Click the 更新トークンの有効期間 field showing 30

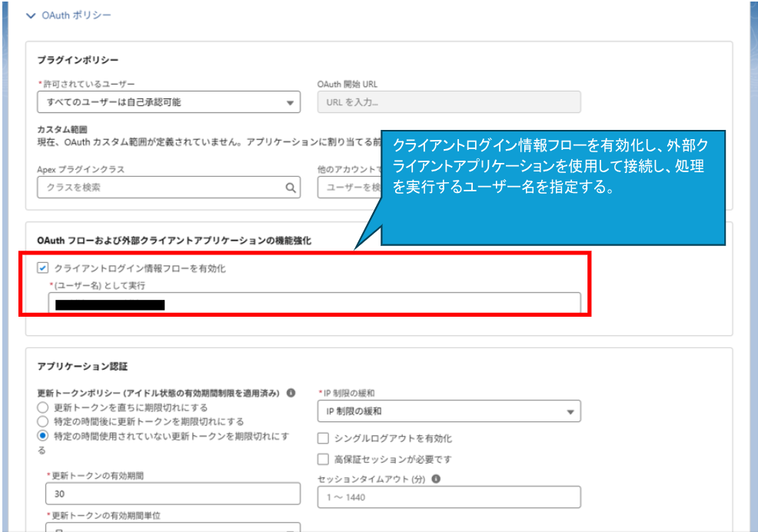(172, 494)
